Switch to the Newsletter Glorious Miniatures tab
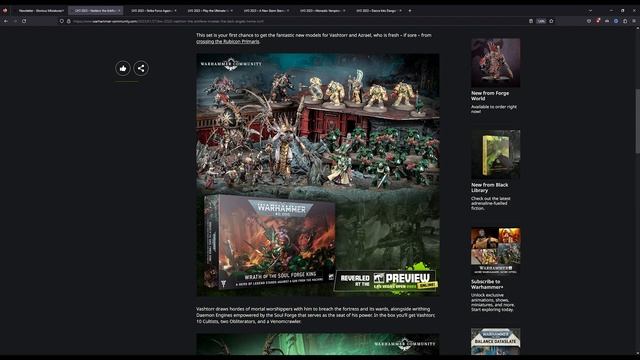Viewport: 640px width, 360px height. coord(39,11)
